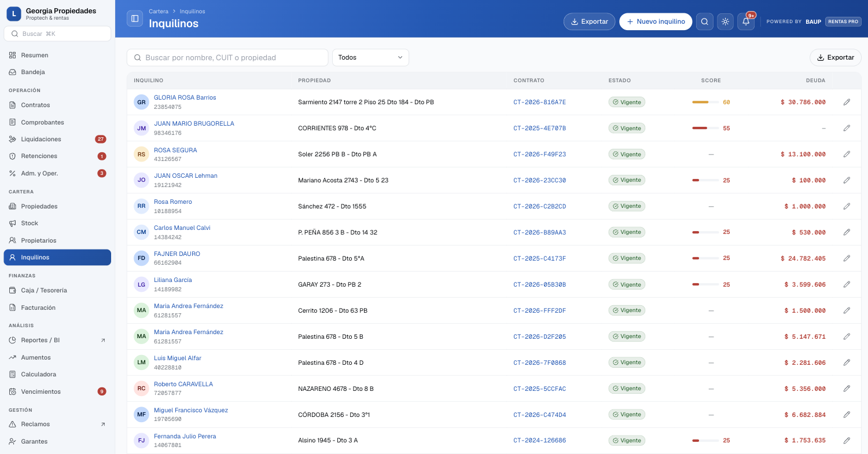Open Reportes / BI external link arrow
This screenshot has height=454, width=868.
[103, 340]
